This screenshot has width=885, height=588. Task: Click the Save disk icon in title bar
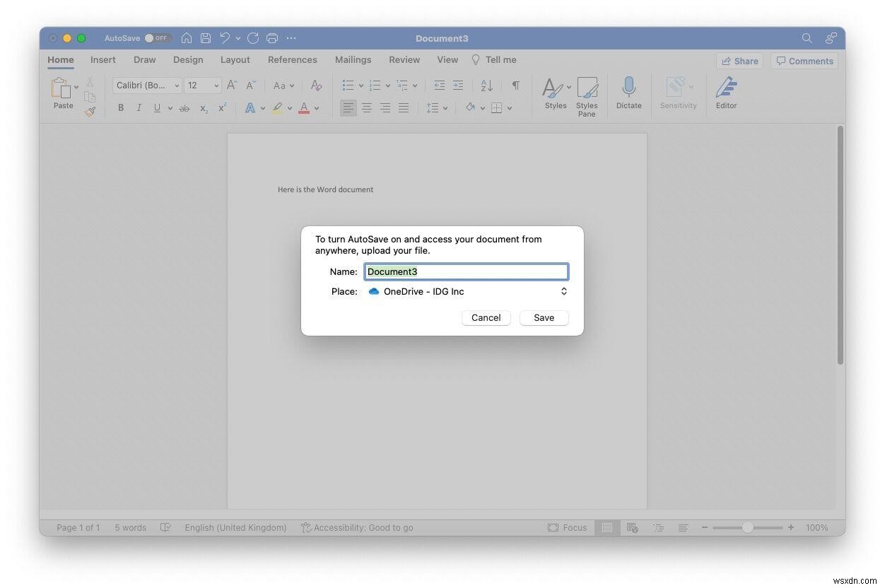tap(206, 38)
